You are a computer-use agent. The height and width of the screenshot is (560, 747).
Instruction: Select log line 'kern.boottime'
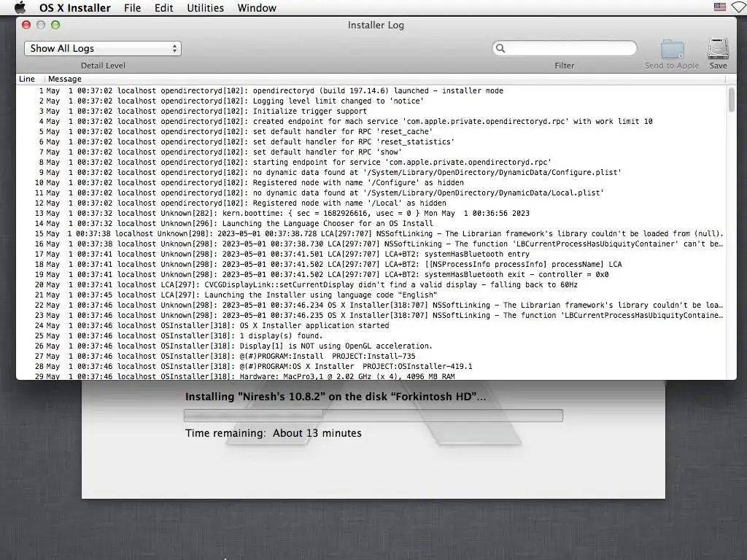(371, 214)
